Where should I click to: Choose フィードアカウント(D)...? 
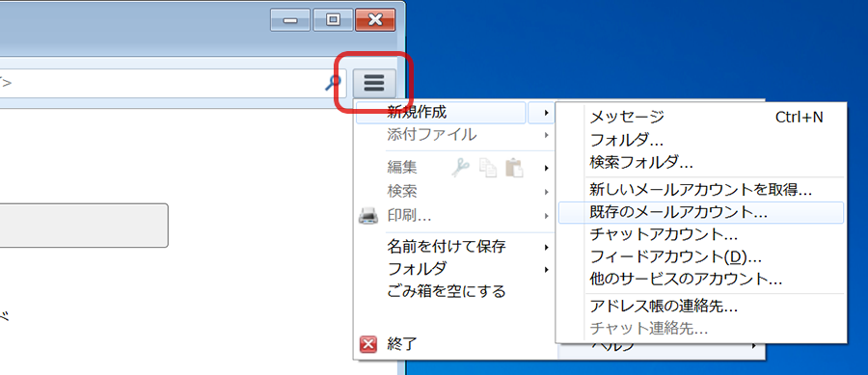pyautogui.click(x=701, y=257)
